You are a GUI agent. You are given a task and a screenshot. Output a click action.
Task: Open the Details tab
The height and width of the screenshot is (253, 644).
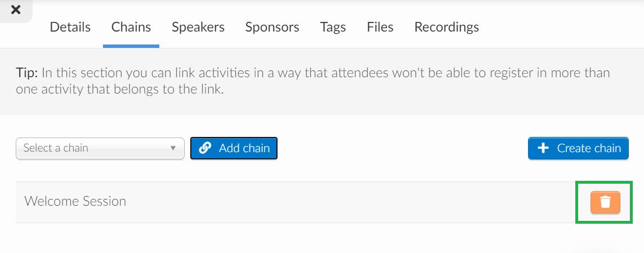[70, 27]
